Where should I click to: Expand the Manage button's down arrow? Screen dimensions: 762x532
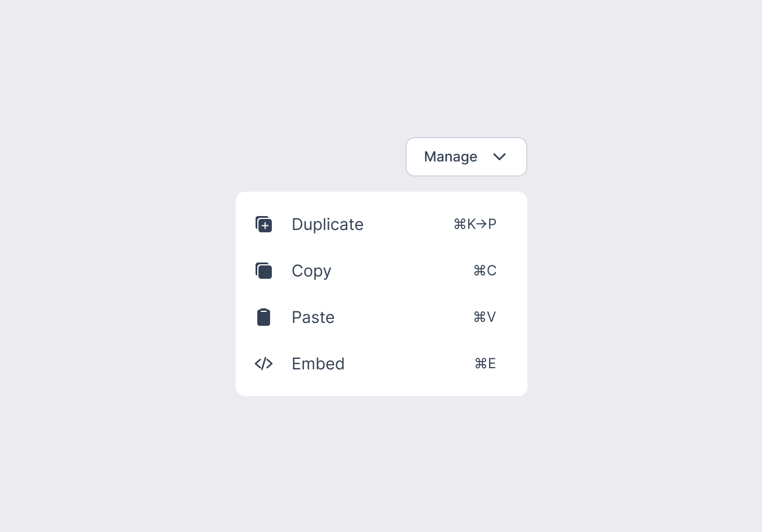(x=499, y=157)
